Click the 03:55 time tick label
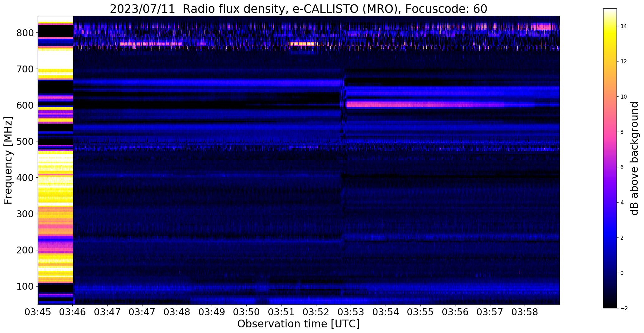The height and width of the screenshot is (333, 644). pyautogui.click(x=421, y=312)
